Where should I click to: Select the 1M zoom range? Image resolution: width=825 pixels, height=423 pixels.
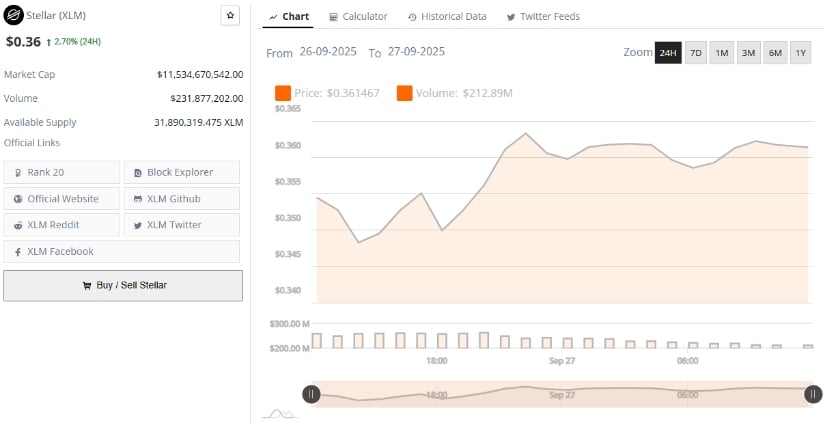pos(721,53)
